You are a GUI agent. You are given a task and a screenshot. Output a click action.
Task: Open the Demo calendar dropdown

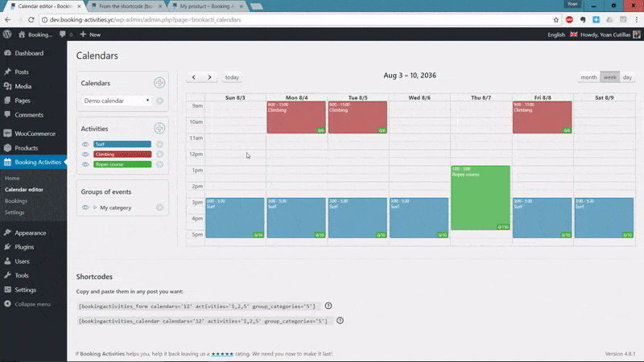tap(117, 101)
